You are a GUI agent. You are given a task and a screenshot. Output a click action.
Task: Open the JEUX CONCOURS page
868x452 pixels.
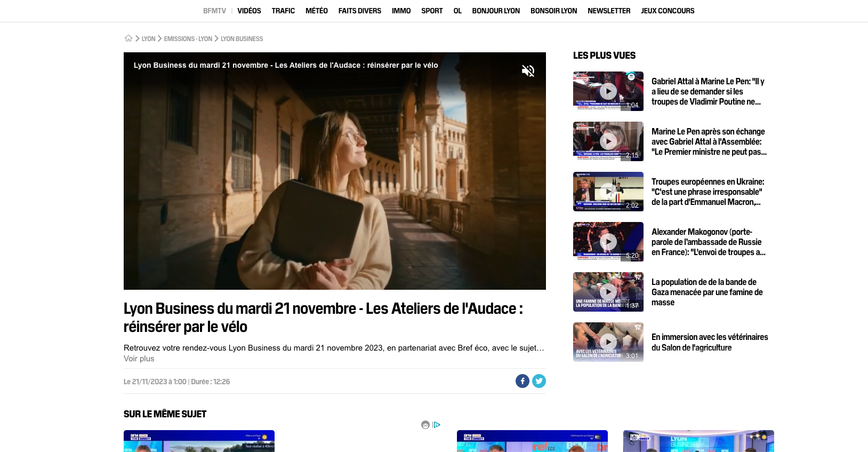(667, 11)
